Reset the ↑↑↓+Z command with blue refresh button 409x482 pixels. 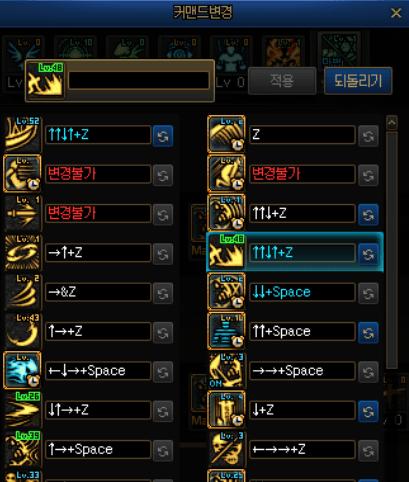point(368,214)
